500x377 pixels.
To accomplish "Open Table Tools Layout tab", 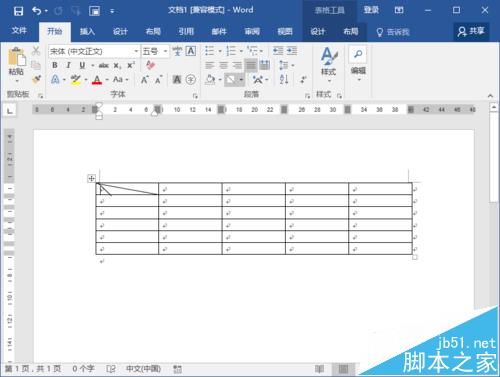I will coord(351,32).
